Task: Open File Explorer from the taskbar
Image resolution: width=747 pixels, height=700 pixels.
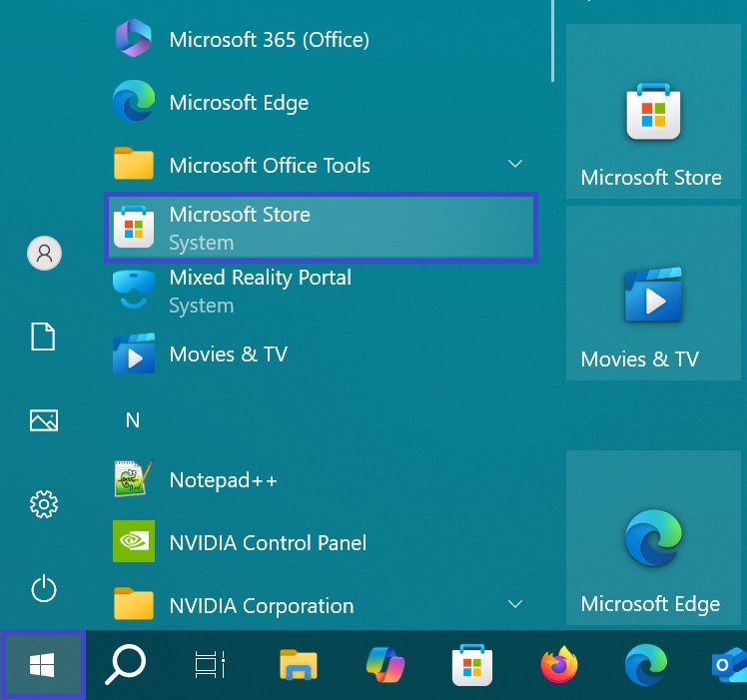Action: coord(299,664)
